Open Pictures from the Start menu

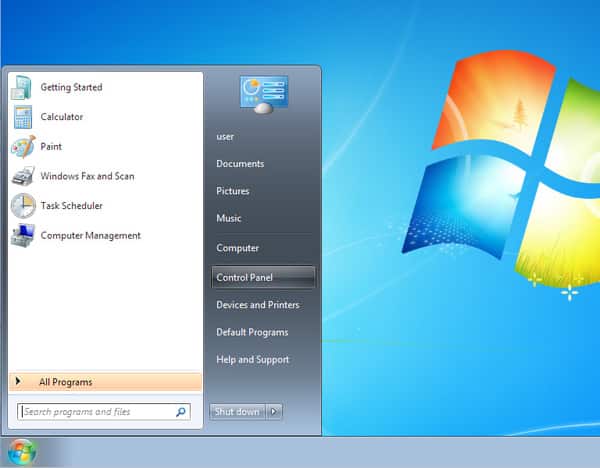tap(233, 191)
